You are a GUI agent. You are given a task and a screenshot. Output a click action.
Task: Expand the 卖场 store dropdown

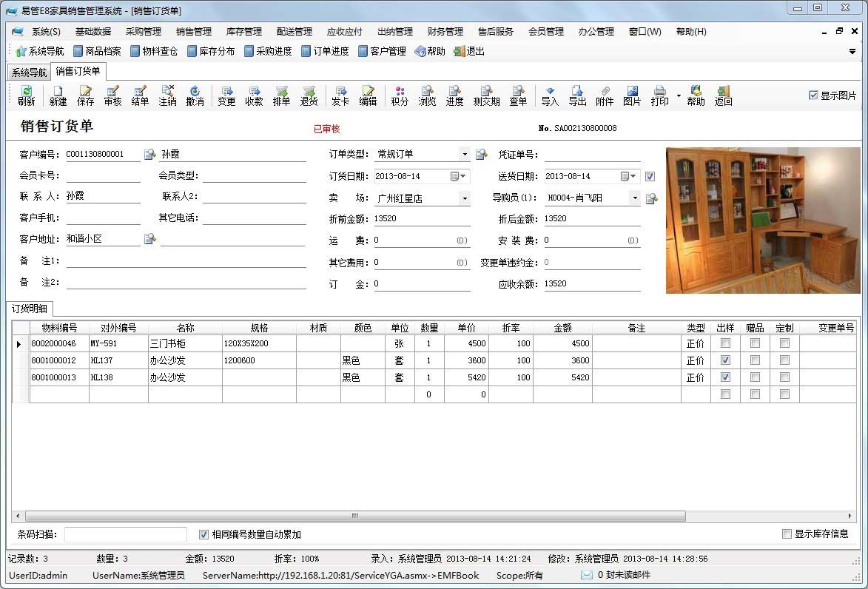click(465, 198)
